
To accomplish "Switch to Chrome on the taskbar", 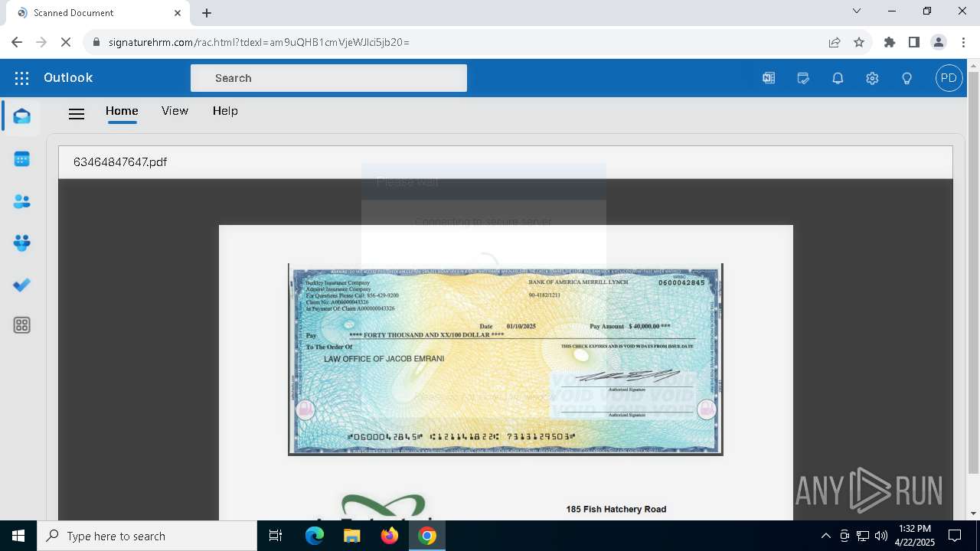I will coord(427,536).
